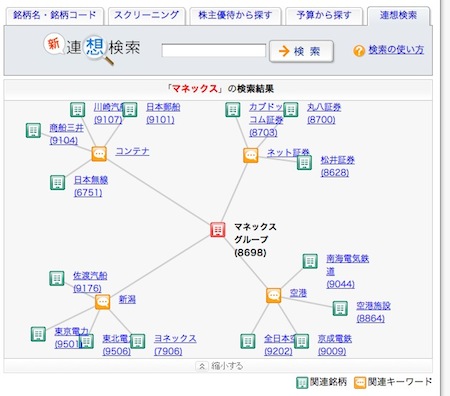Click the building icon beside 商船三井 (9104)

click(33, 130)
